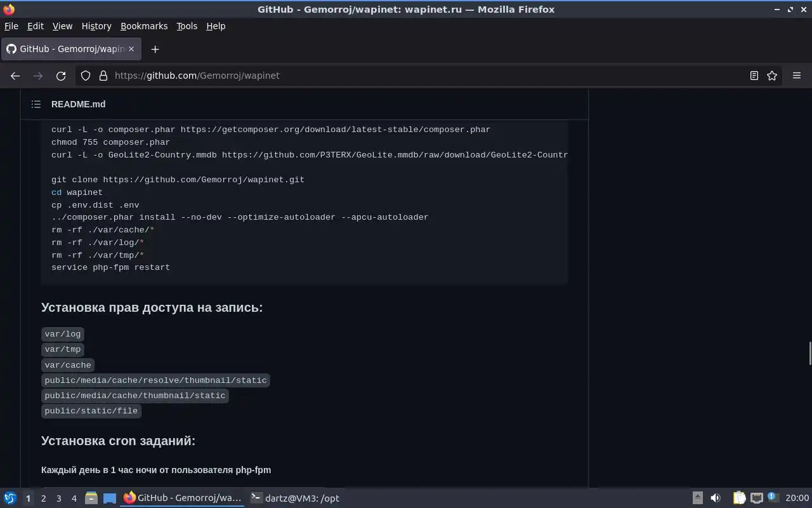
Task: Open the clipboard manager tray icon
Action: click(x=740, y=498)
